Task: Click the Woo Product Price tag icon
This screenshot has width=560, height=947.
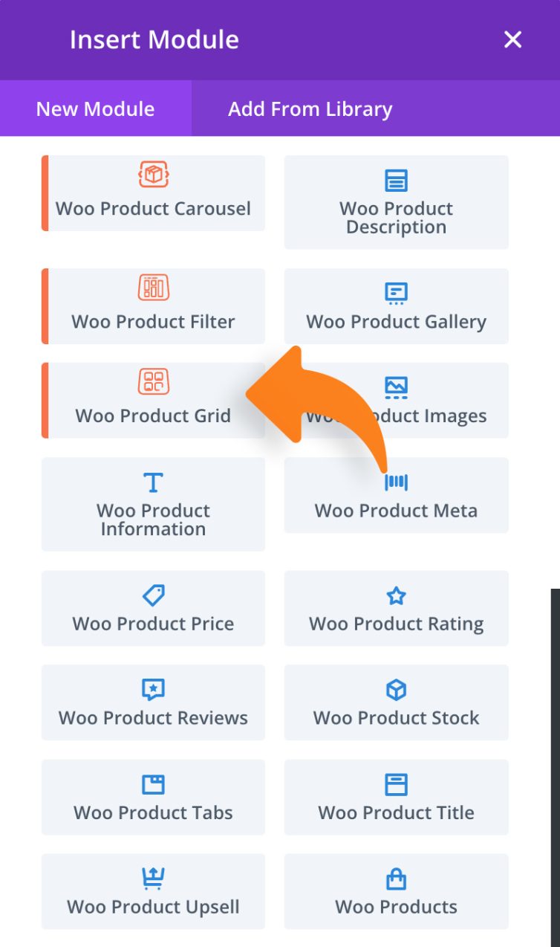Action: coord(153,595)
